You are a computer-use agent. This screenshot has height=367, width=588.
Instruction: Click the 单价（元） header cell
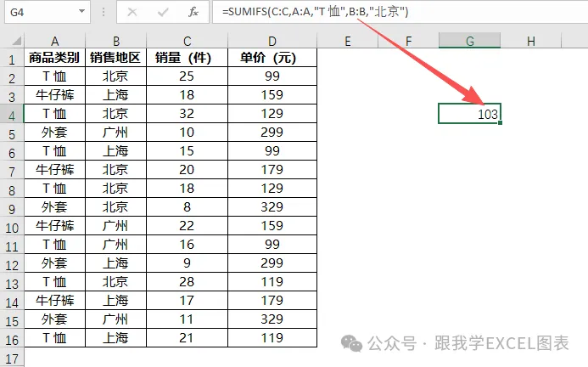click(272, 58)
